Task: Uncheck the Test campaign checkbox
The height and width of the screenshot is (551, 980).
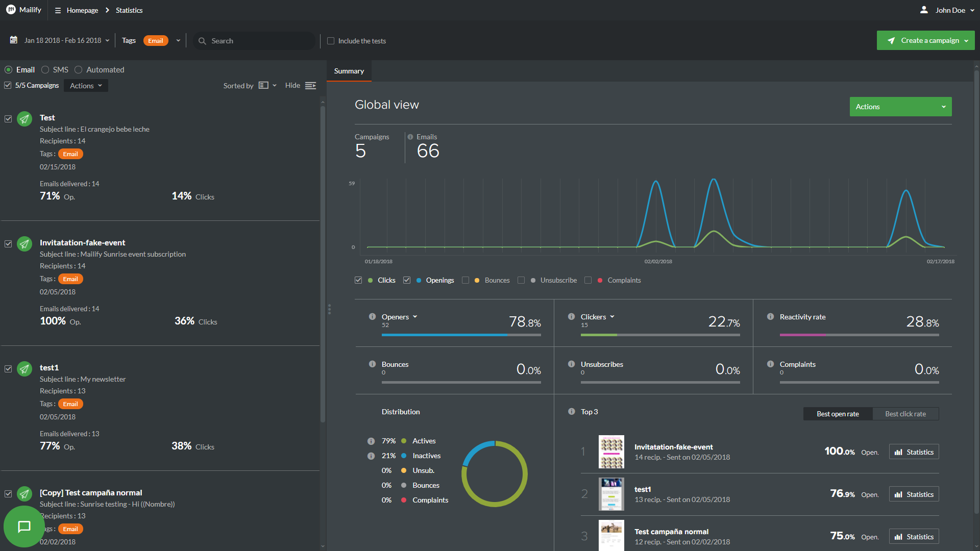Action: click(x=8, y=119)
